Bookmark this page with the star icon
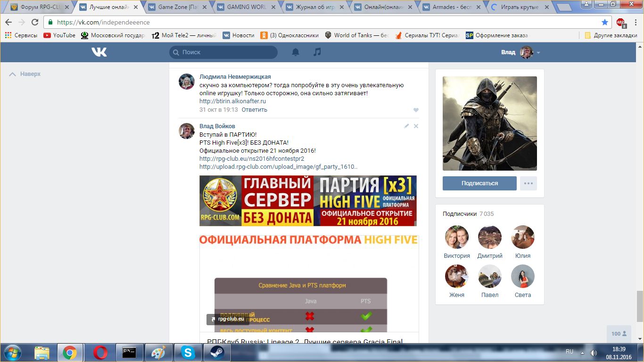Screen dimensions: 644x362 tap(605, 22)
